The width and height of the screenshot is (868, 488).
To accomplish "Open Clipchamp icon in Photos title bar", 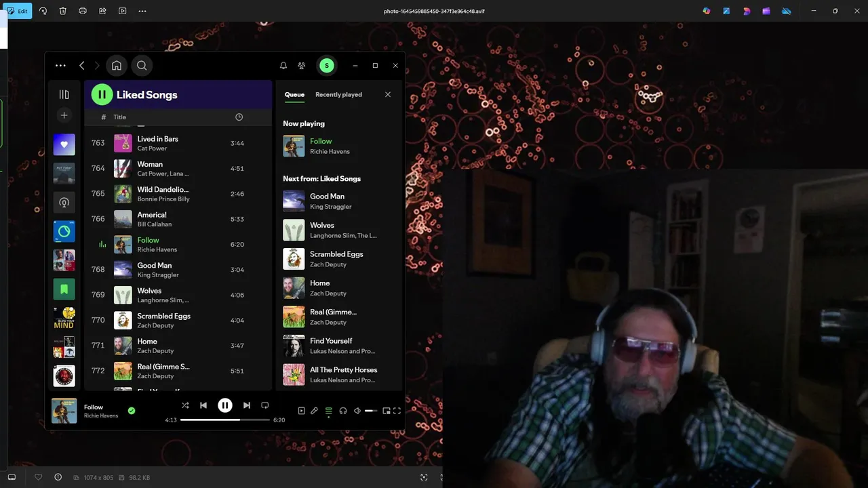I will (766, 11).
